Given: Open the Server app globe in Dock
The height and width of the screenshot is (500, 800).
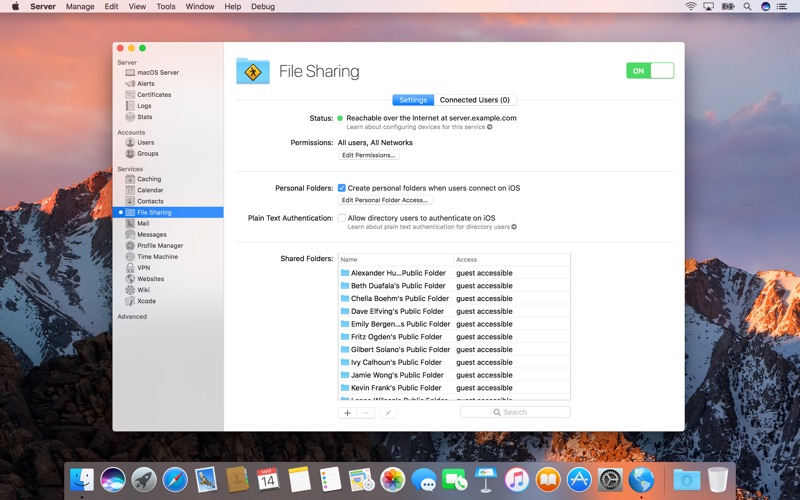Looking at the screenshot, I should pos(641,480).
